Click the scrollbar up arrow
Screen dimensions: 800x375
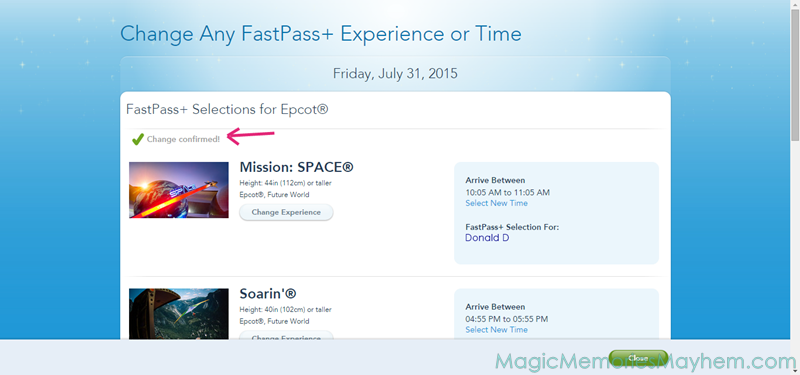pyautogui.click(x=795, y=4)
